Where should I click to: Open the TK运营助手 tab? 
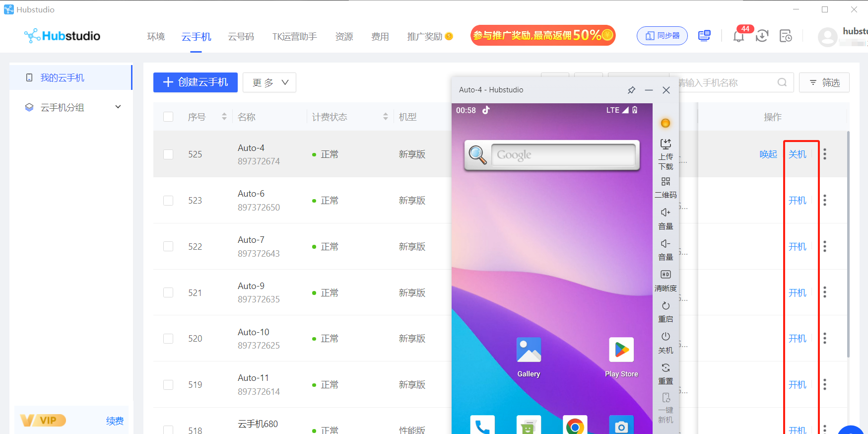pos(294,37)
